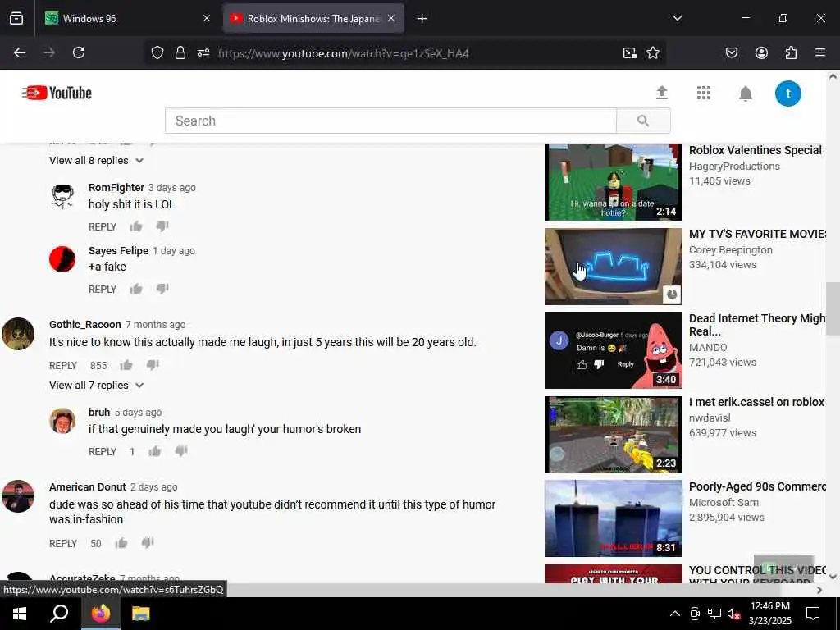Click picture-in-picture icon in address bar
The height and width of the screenshot is (630, 840).
[x=629, y=52]
